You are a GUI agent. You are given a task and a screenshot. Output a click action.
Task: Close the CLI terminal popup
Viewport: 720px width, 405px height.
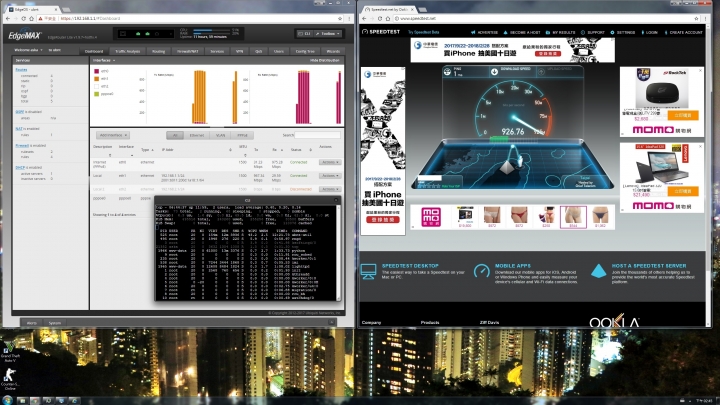336,200
